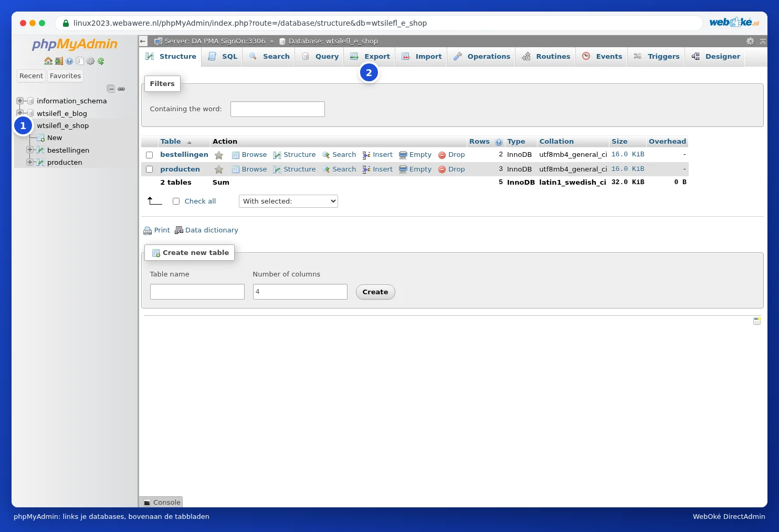
Task: Expand the information_schema database node
Action: pos(20,101)
